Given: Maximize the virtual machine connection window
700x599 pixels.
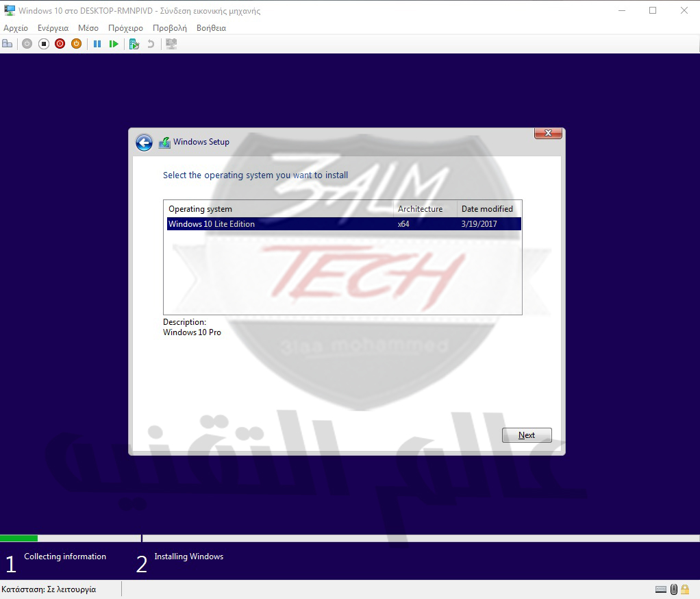Looking at the screenshot, I should 653,10.
